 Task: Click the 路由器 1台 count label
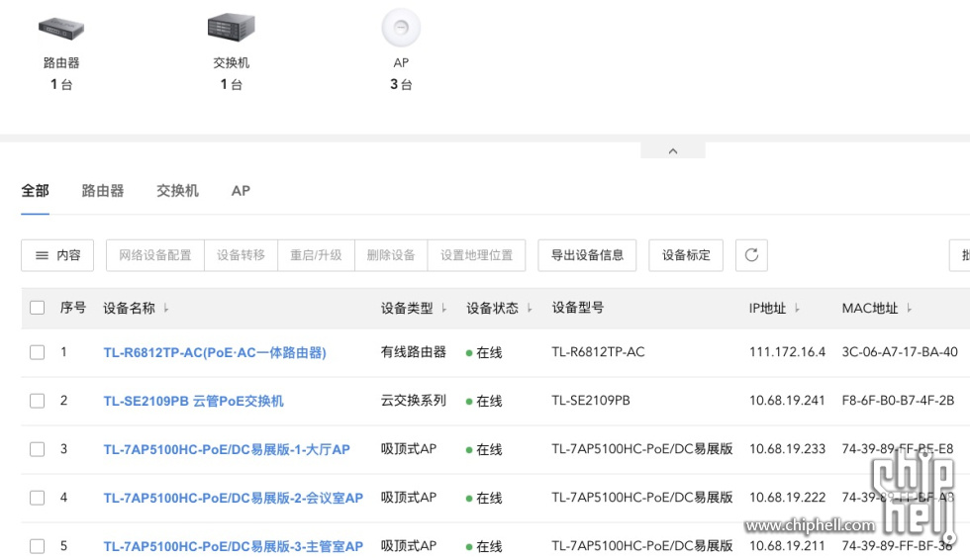tap(61, 73)
